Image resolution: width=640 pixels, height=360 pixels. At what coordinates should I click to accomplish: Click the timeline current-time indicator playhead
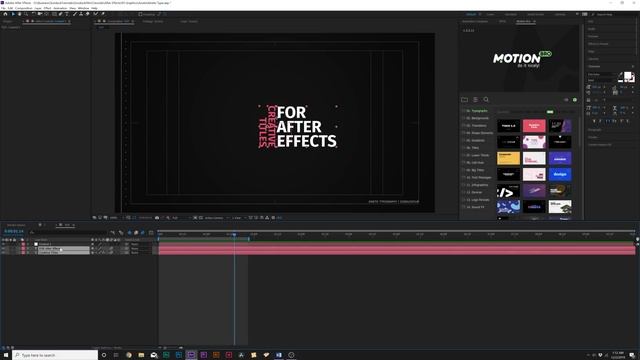click(234, 234)
